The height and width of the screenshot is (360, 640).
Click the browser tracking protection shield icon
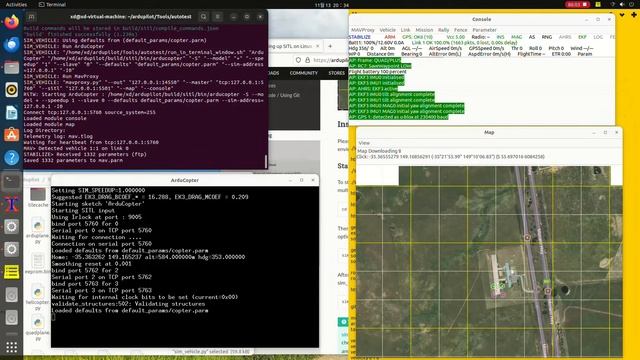298,60
